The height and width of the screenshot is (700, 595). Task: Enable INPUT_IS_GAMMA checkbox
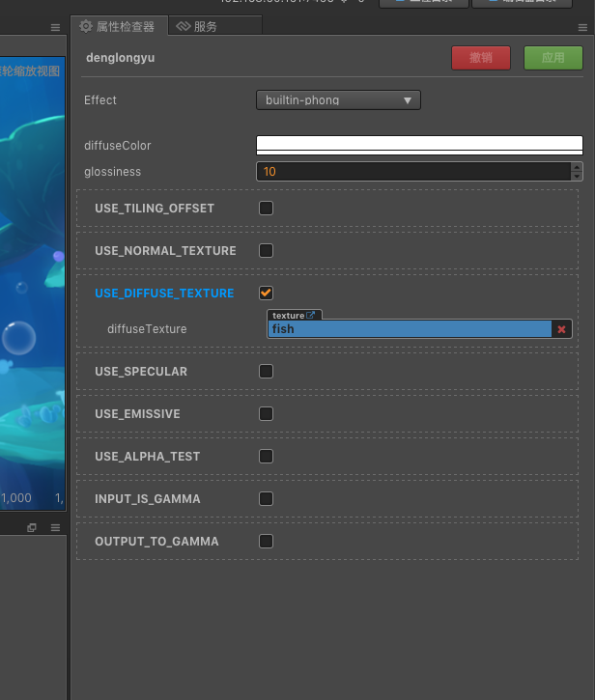266,498
